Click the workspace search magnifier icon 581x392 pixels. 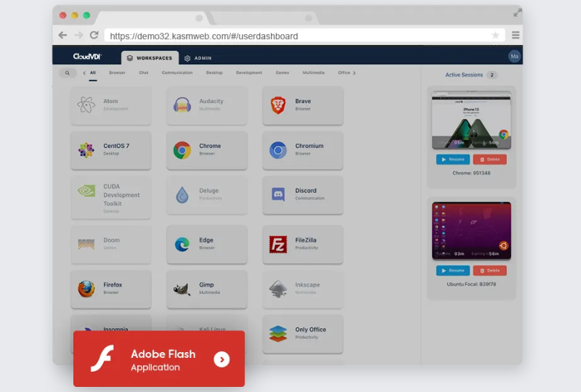coord(68,73)
